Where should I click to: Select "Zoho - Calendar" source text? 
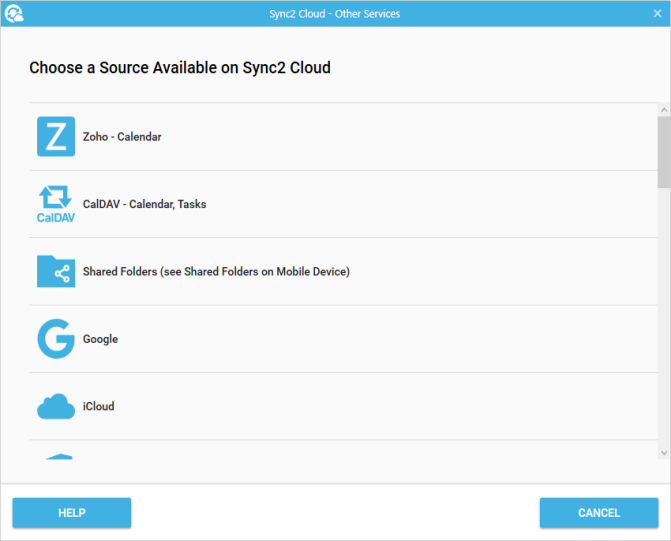[x=122, y=137]
